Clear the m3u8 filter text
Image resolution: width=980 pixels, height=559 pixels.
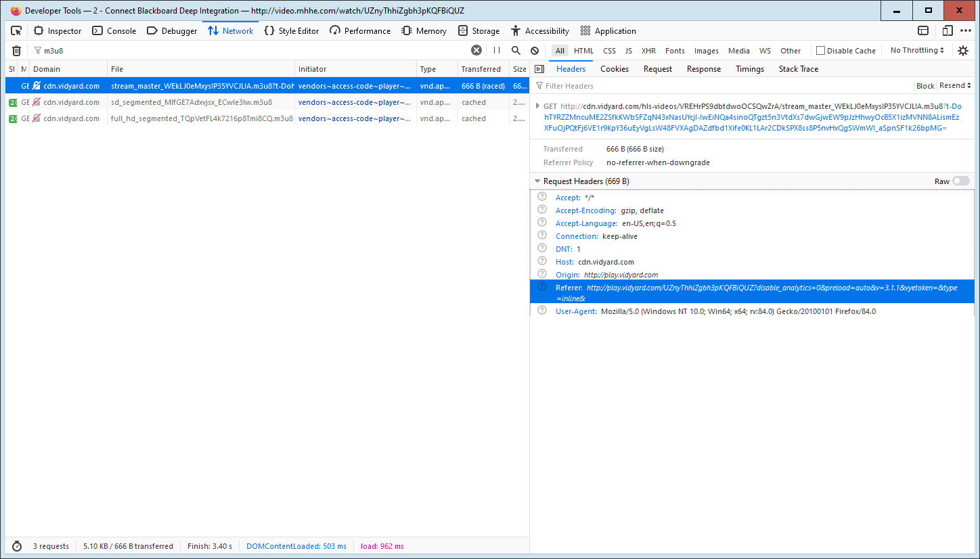coord(476,50)
